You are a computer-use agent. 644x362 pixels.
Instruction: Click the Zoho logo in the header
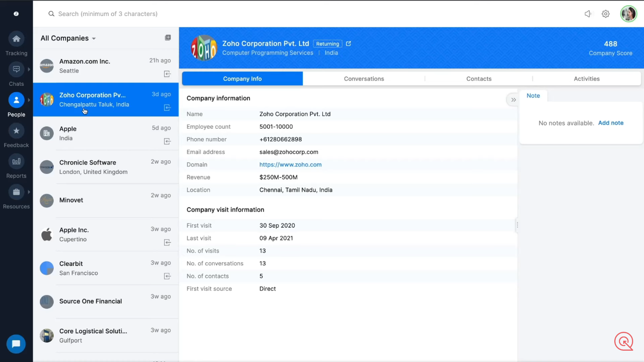tap(204, 48)
